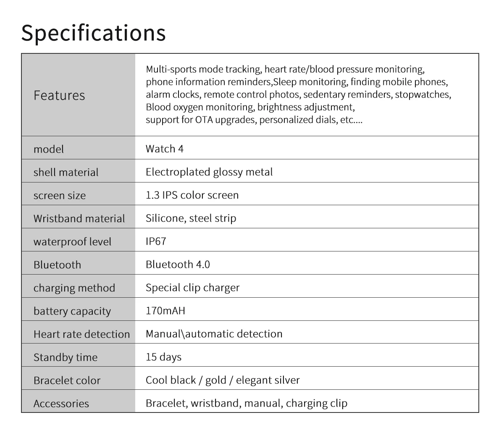
Task: Click Special clip charger text
Action: (192, 288)
